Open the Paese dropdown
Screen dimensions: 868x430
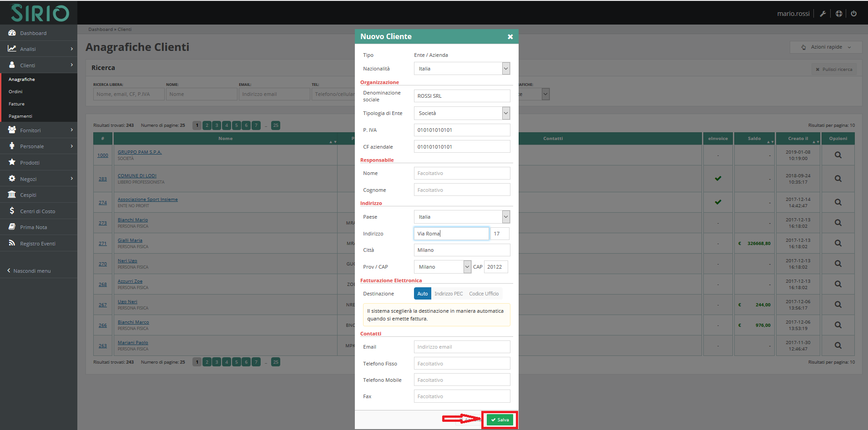pos(462,217)
